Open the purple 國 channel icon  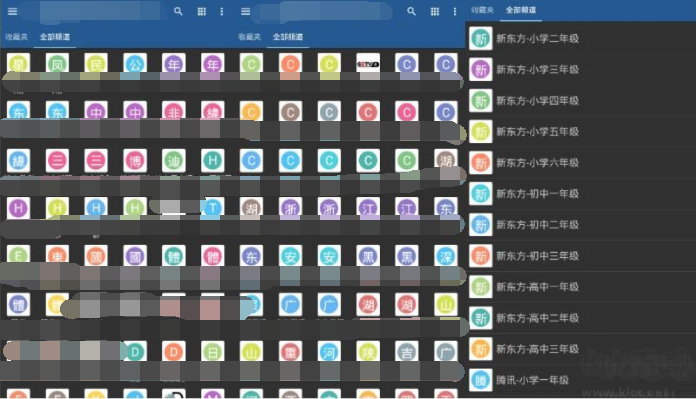135,256
